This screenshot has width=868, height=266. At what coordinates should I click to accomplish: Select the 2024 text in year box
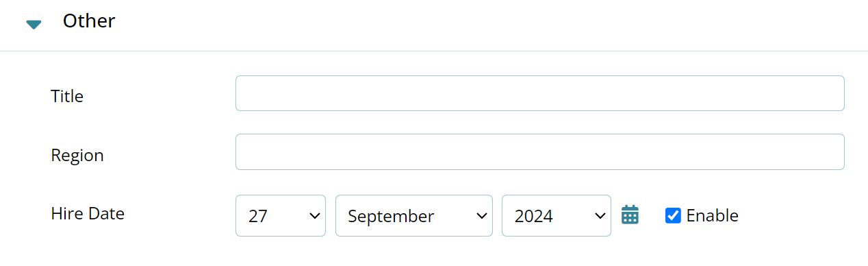coord(534,216)
